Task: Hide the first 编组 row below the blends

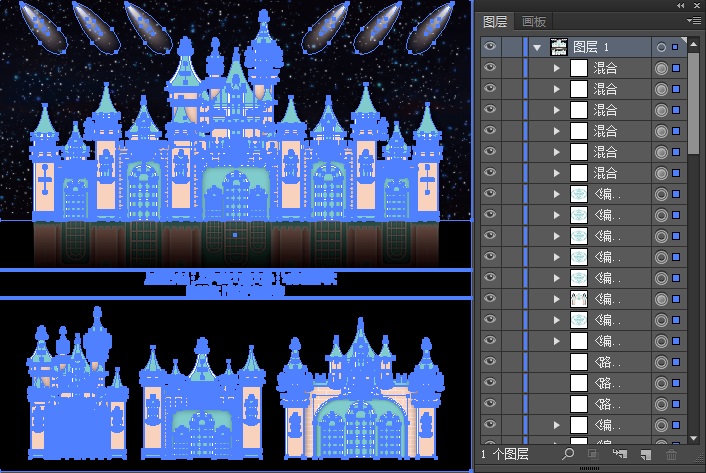Action: point(490,194)
